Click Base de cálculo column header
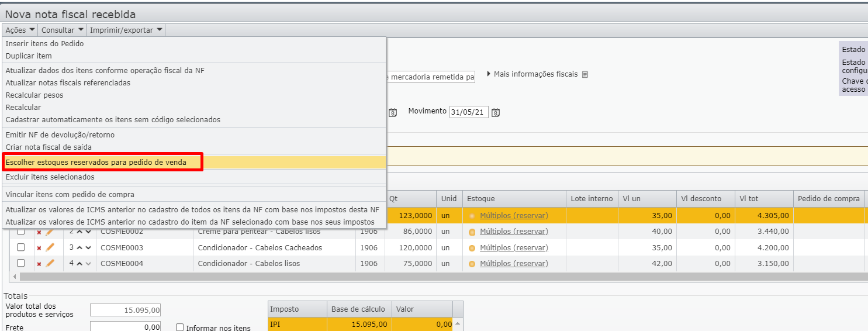868x331 pixels. [x=359, y=309]
